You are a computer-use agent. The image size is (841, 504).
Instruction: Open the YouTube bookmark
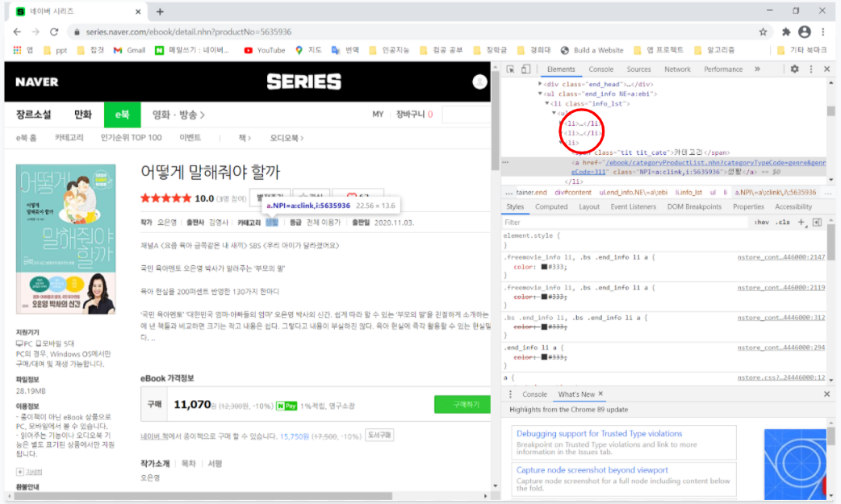coord(265,50)
